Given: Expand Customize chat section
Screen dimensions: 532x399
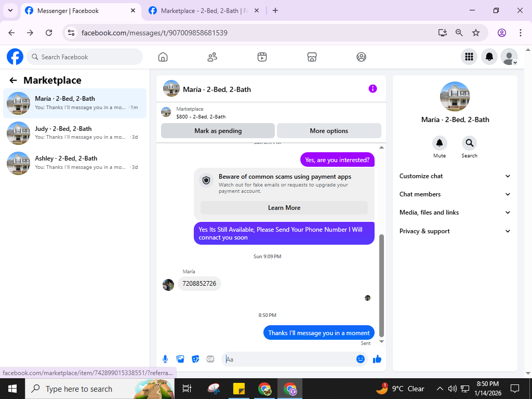Looking at the screenshot, I should pyautogui.click(x=455, y=176).
